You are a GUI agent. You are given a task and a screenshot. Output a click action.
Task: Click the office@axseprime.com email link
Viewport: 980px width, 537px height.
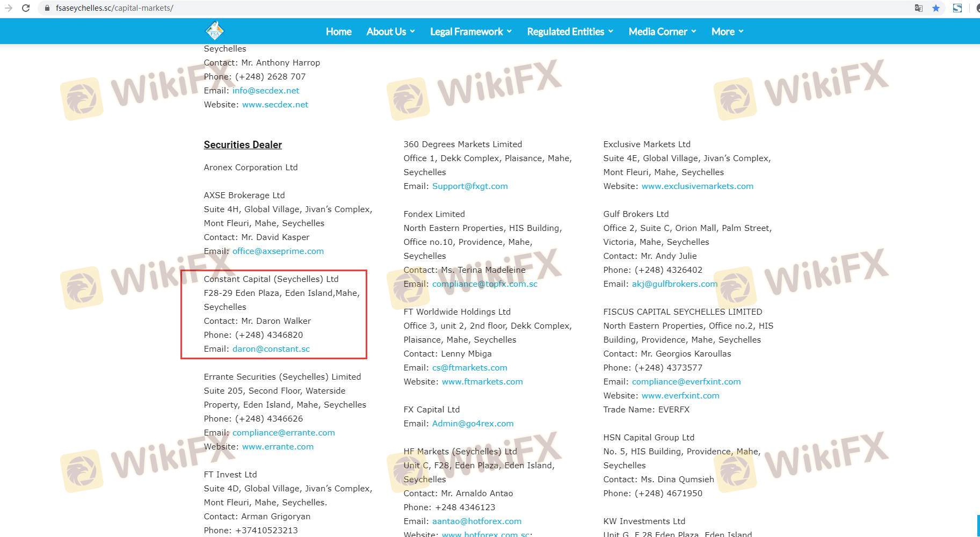[278, 251]
